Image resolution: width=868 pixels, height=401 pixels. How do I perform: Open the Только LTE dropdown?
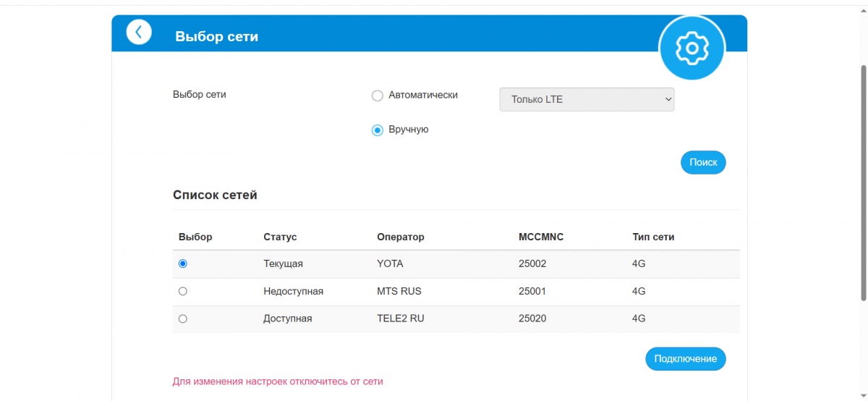[x=587, y=100]
